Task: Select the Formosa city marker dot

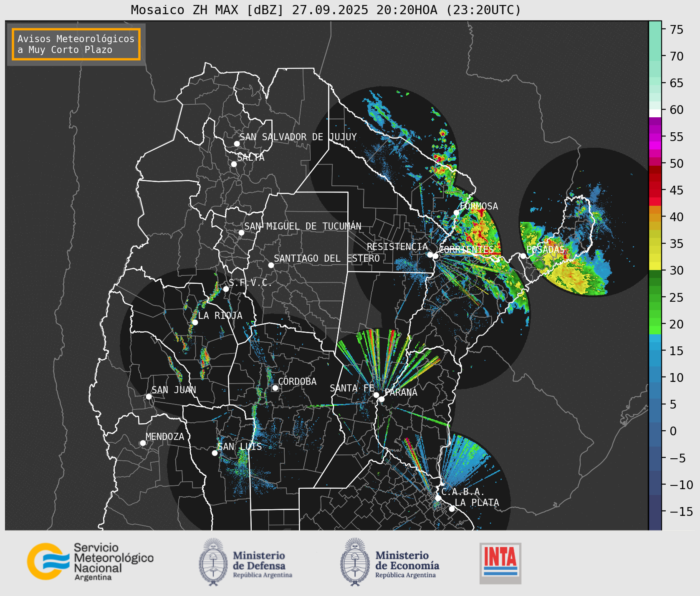Action: (x=457, y=212)
